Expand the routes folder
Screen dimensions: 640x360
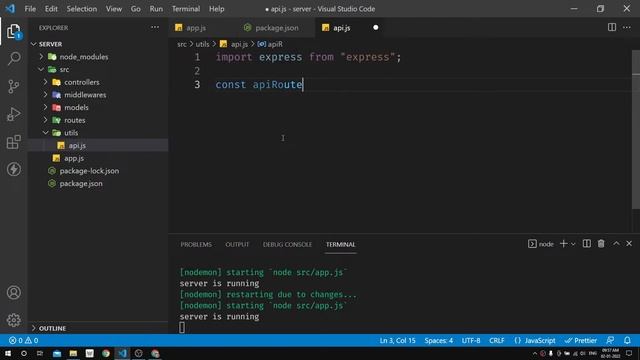click(46, 120)
